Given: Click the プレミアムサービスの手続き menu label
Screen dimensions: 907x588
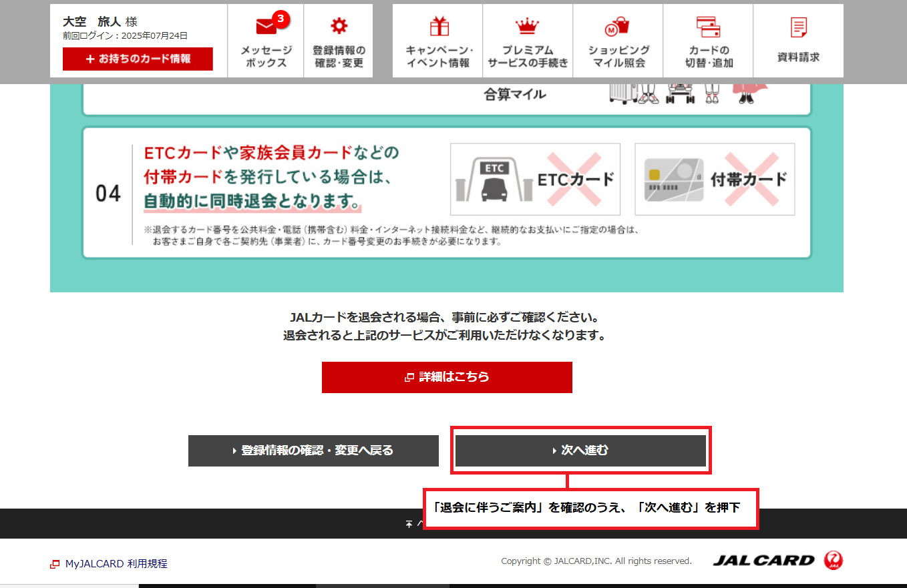Looking at the screenshot, I should [x=528, y=57].
